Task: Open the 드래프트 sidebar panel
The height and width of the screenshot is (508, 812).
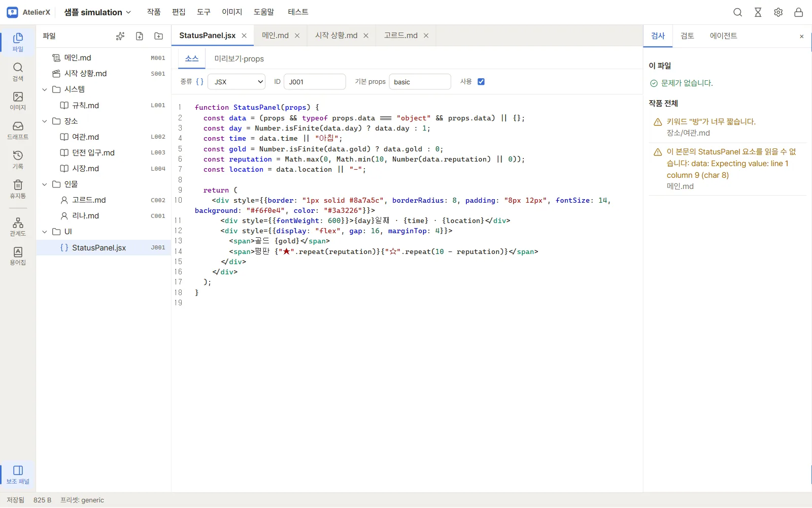Action: click(18, 130)
